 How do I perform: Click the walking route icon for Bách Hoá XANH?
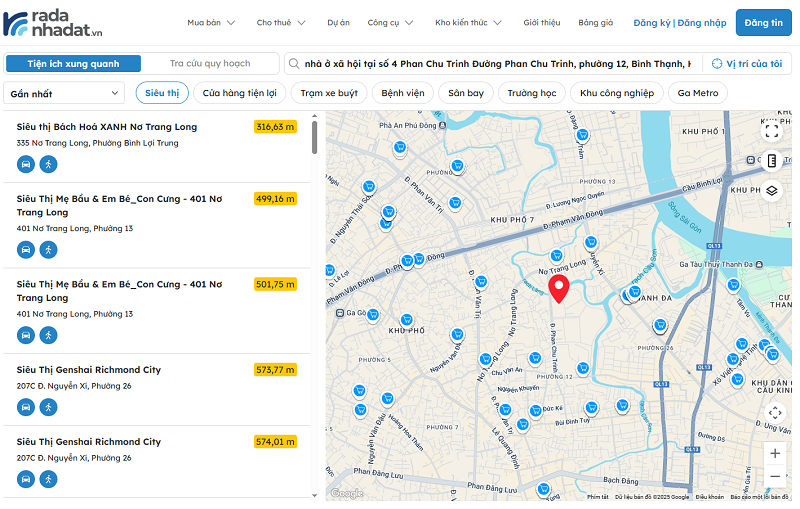[48, 164]
